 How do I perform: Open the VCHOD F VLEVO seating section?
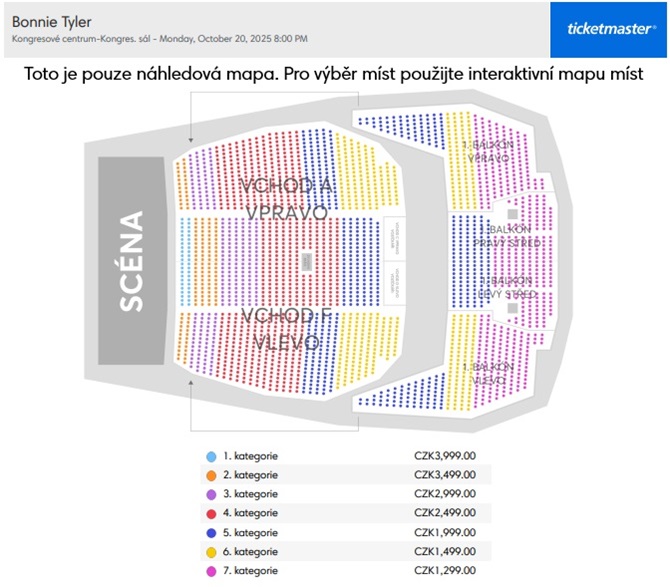pyautogui.click(x=286, y=329)
